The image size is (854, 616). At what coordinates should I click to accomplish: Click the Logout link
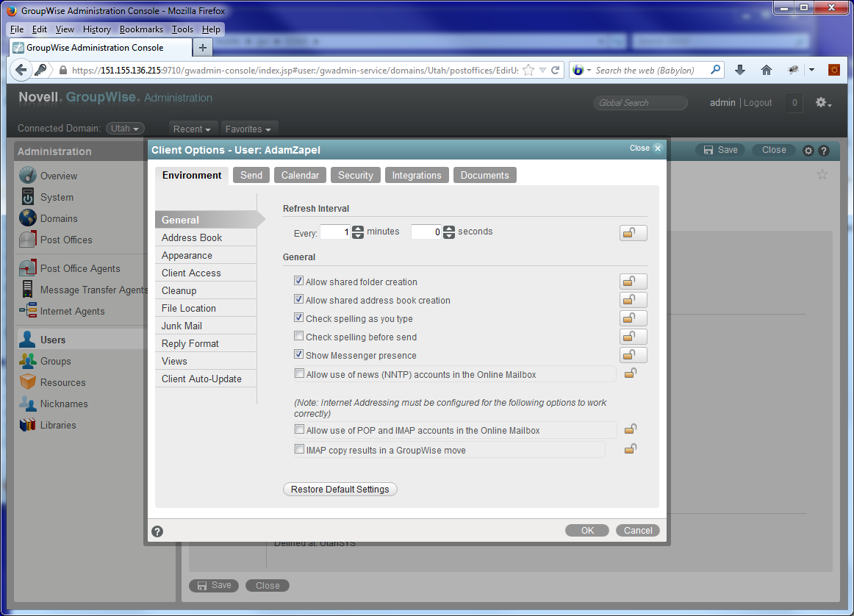(758, 102)
